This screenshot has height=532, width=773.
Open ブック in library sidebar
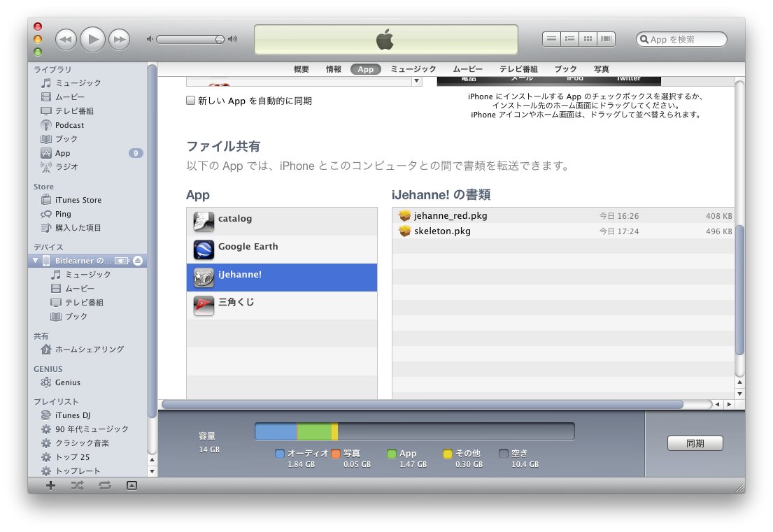pyautogui.click(x=66, y=139)
